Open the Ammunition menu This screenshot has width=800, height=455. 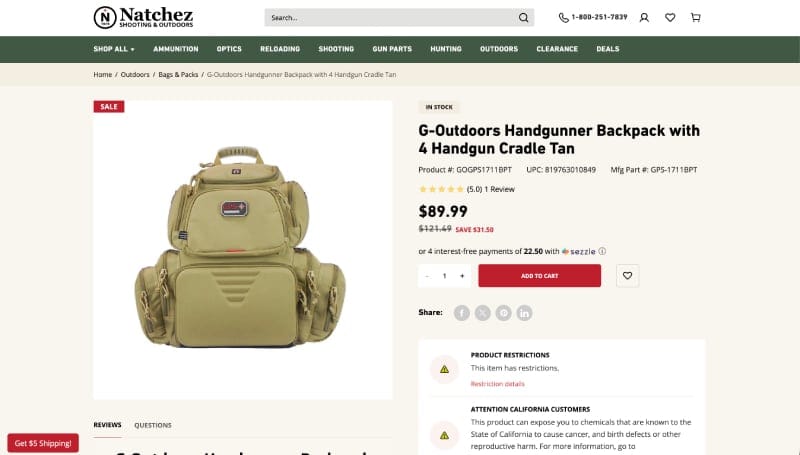click(x=176, y=49)
